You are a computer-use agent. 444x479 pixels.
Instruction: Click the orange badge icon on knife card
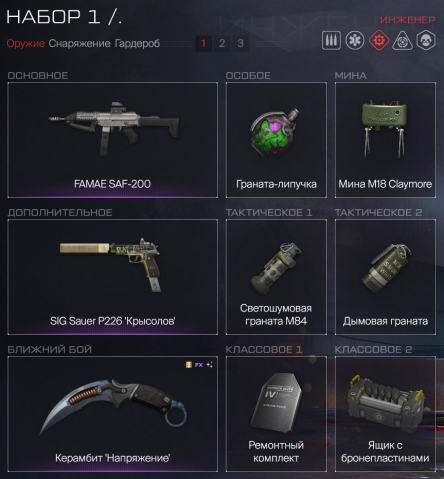pyautogui.click(x=189, y=365)
